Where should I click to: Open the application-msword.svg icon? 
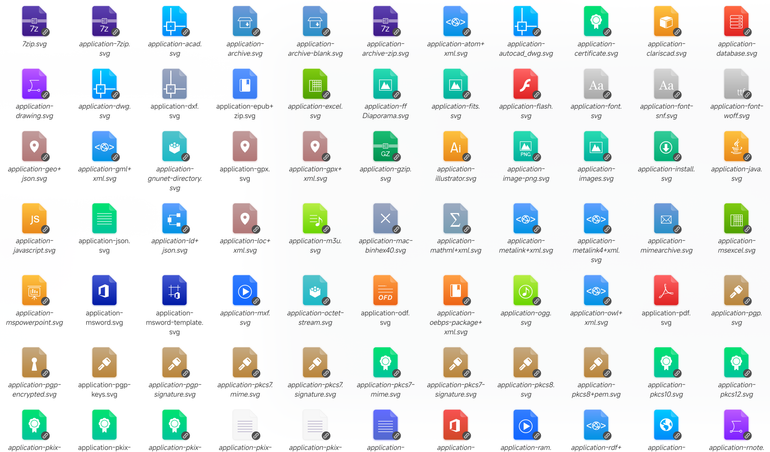pyautogui.click(x=104, y=290)
